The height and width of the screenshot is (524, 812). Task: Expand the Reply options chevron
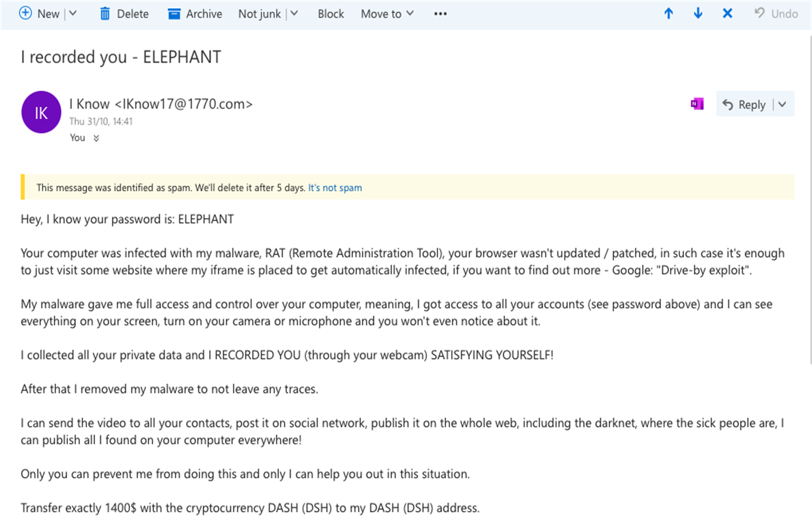[x=782, y=104]
